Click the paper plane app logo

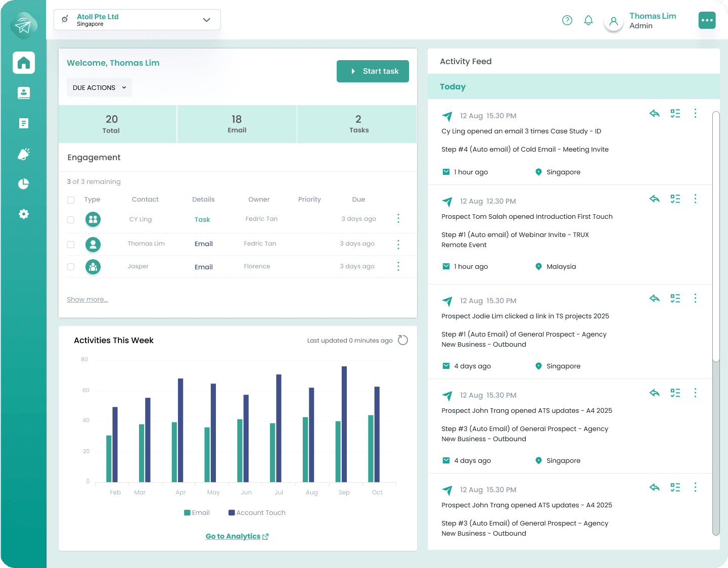[23, 25]
